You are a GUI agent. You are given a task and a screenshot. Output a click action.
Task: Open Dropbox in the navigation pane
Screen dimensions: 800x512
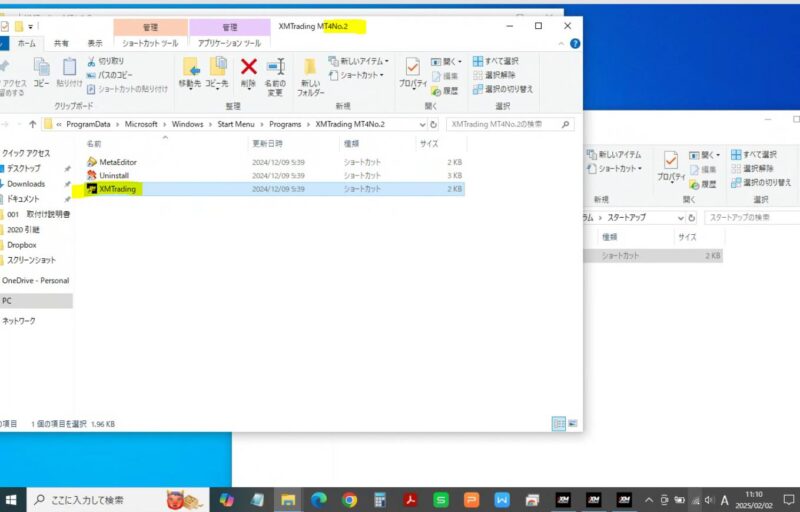[21, 245]
